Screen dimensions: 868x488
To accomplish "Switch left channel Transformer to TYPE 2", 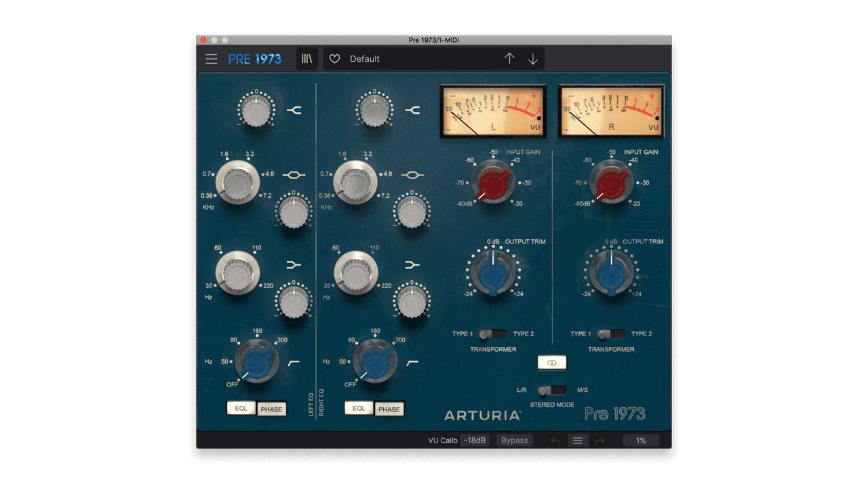I will (500, 333).
